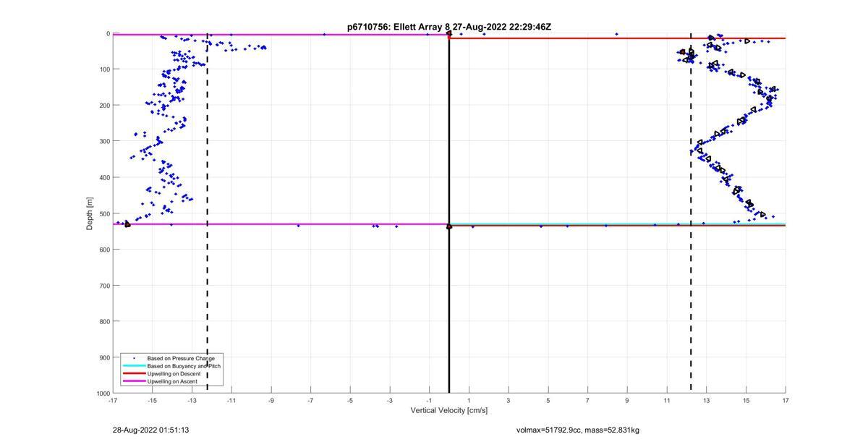This screenshot has width=868, height=442.
Task: Click x-axis tick label "-7"
Action: 310,400
